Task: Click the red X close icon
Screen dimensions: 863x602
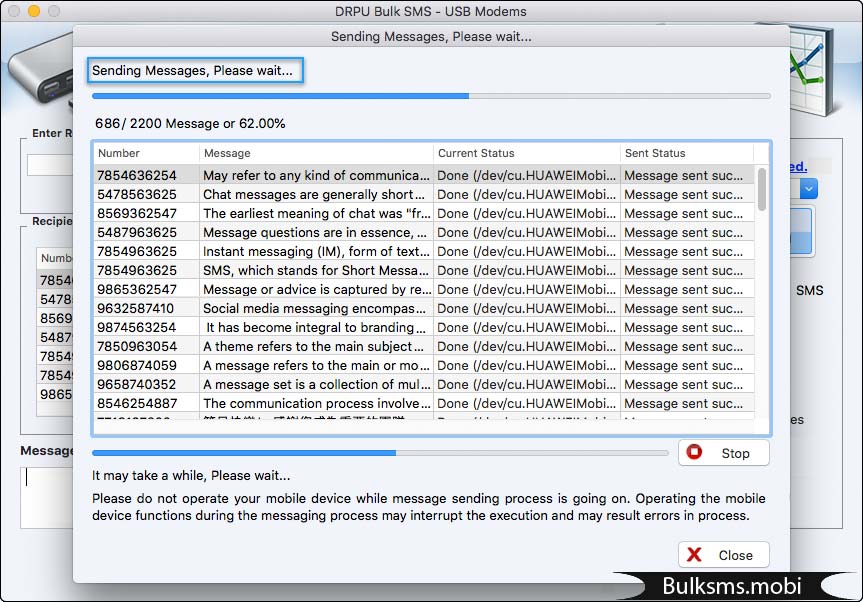Action: tap(694, 555)
